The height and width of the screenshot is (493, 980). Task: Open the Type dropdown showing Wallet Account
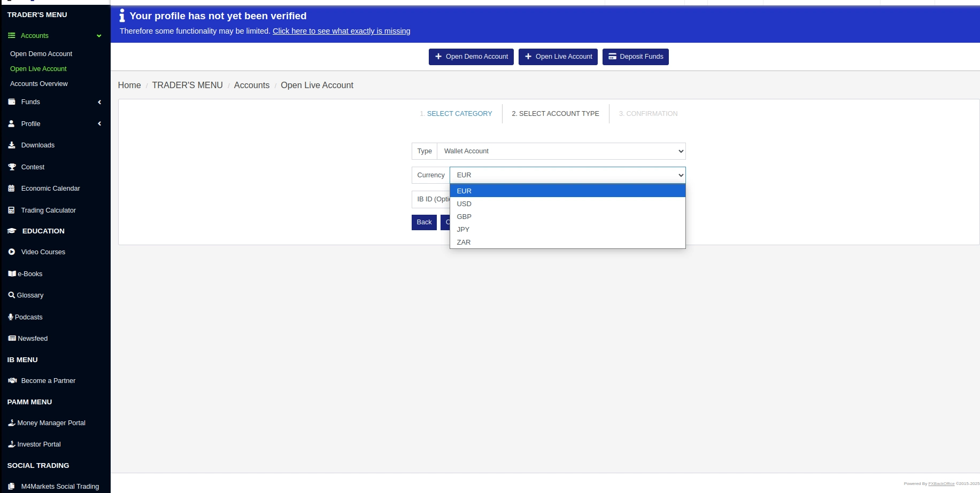coord(561,151)
